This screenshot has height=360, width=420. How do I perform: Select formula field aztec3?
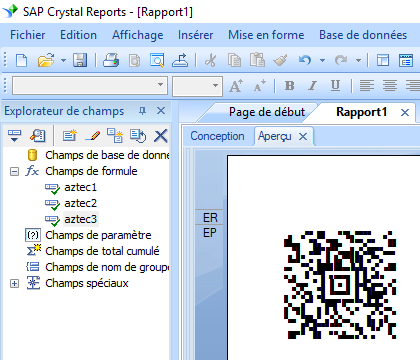[80, 219]
